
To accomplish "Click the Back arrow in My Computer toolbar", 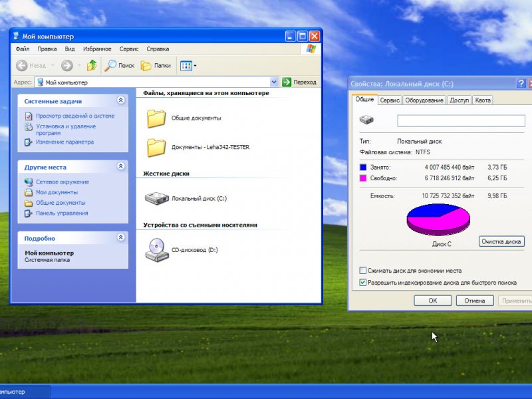I will click(22, 65).
